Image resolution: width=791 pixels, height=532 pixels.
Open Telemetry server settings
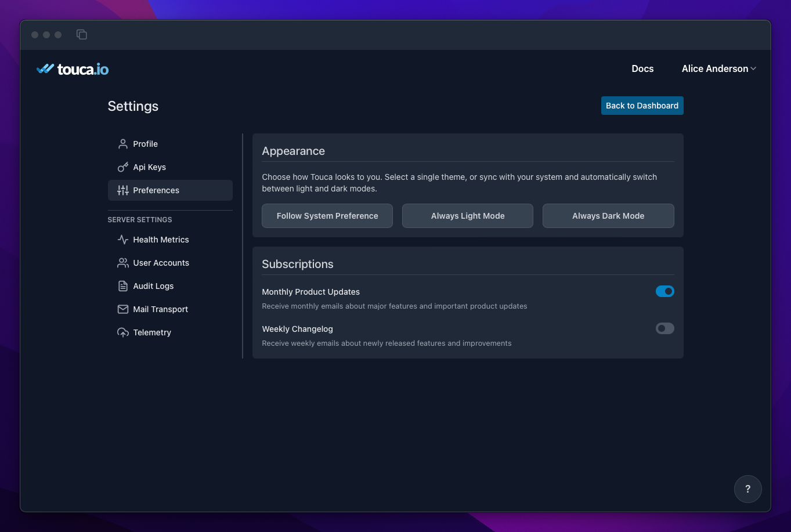pyautogui.click(x=170, y=332)
